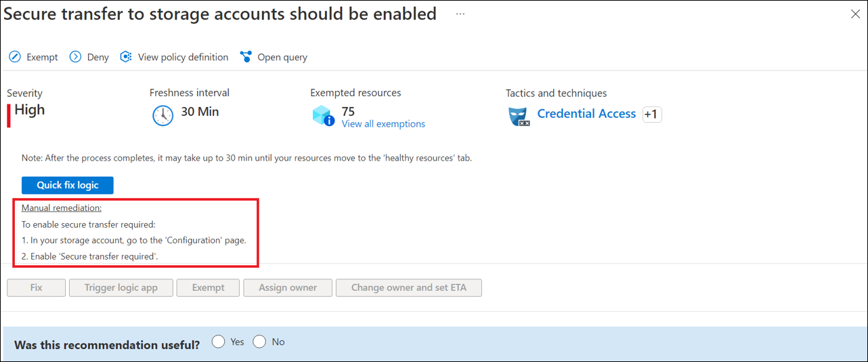The width and height of the screenshot is (868, 362).
Task: Click the Exempt toolbar label
Action: tap(42, 57)
